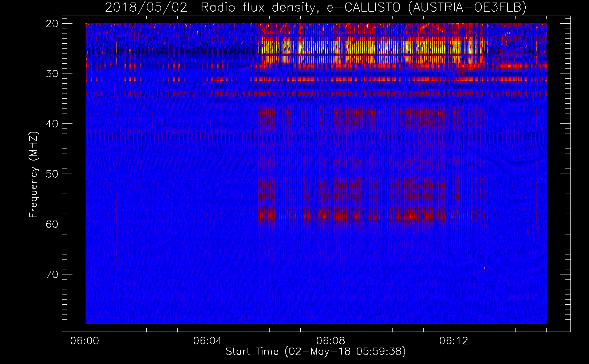Click the 20 MHz frequency tick label
The image size is (589, 364).
pos(52,24)
